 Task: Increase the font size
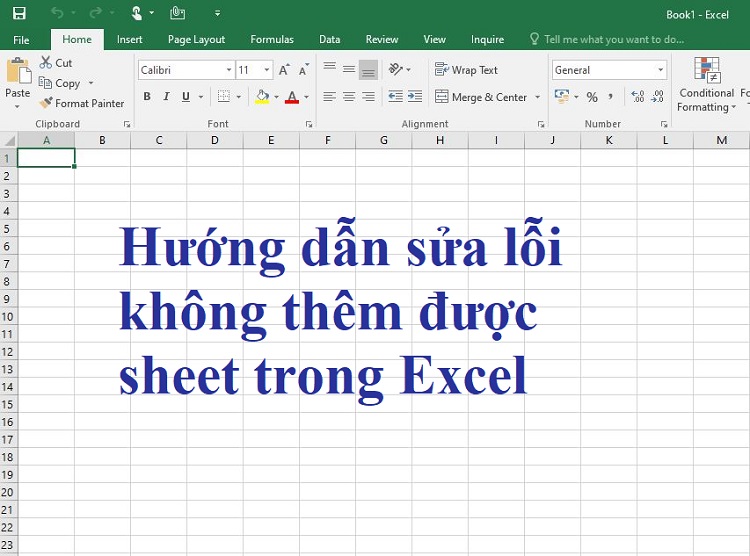284,70
